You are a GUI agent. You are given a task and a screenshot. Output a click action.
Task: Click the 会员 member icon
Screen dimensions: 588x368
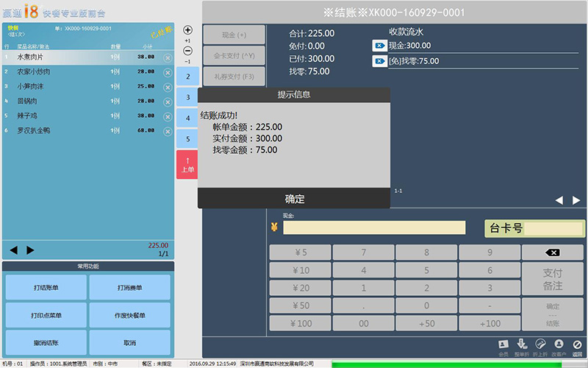click(503, 344)
